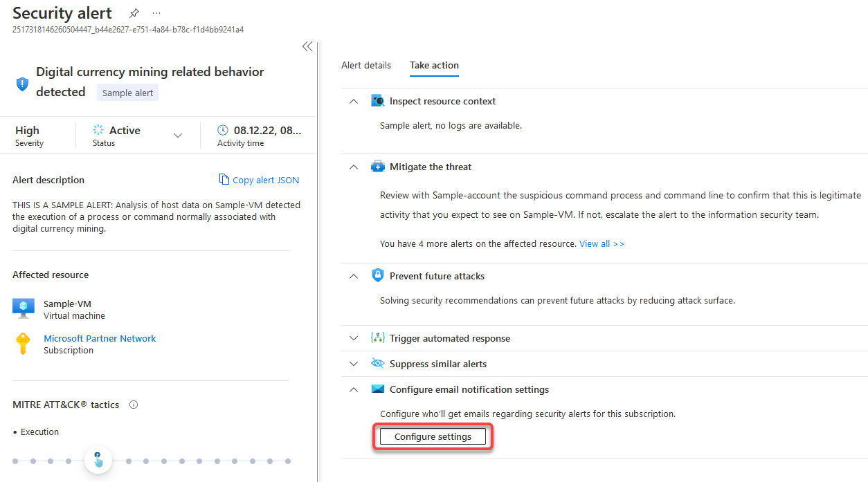Screen dimensions: 868x482
Task: Click the email notification settings envelope icon
Action: (x=377, y=389)
